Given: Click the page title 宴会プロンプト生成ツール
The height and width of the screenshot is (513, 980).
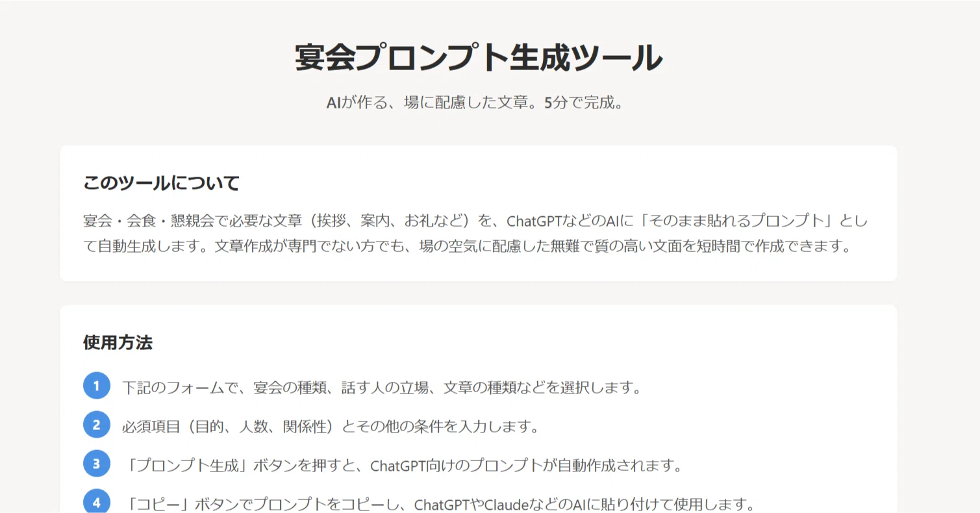Looking at the screenshot, I should (x=479, y=58).
